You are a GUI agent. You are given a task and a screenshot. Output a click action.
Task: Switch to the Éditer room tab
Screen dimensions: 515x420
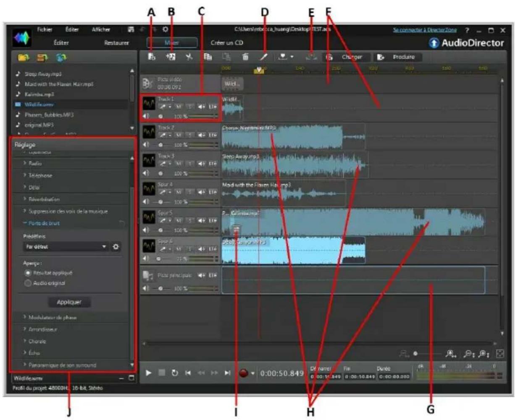(x=61, y=43)
